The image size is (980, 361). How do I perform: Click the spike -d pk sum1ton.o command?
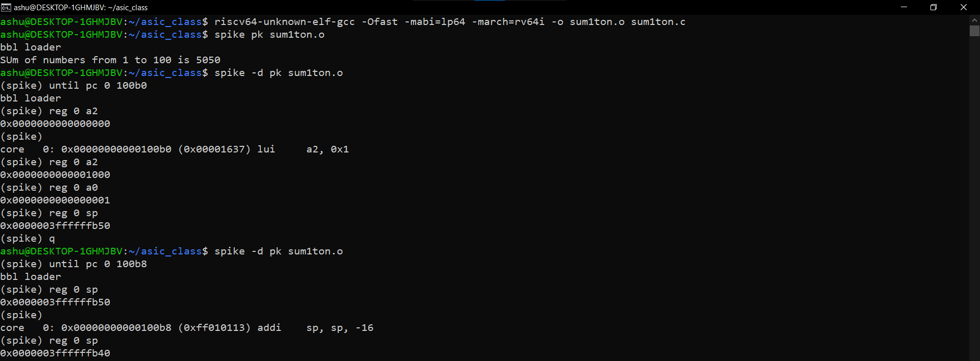278,72
